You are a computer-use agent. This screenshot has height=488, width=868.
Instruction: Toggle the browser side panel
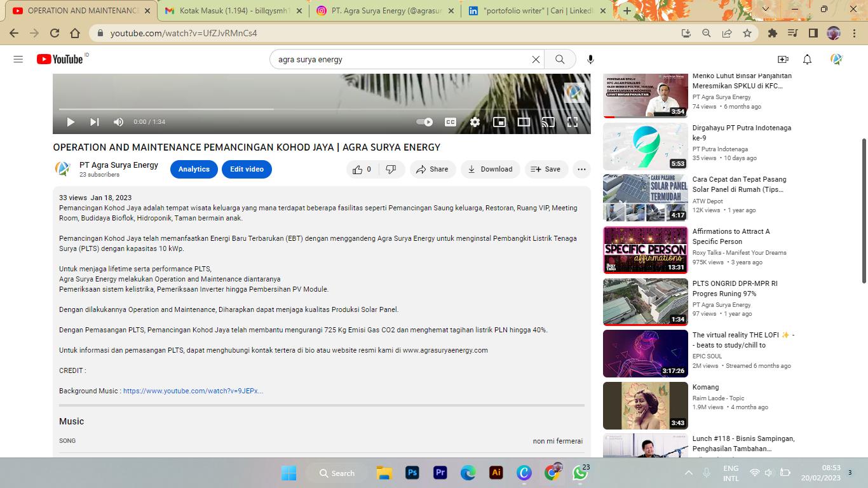point(813,33)
